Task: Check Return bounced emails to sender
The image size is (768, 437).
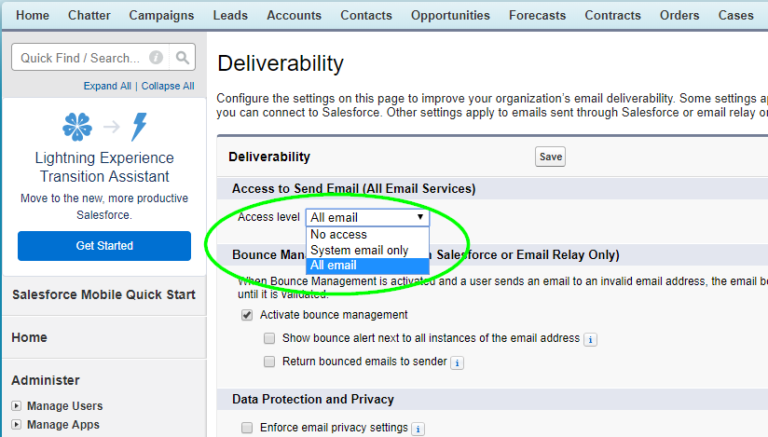Action: click(269, 362)
